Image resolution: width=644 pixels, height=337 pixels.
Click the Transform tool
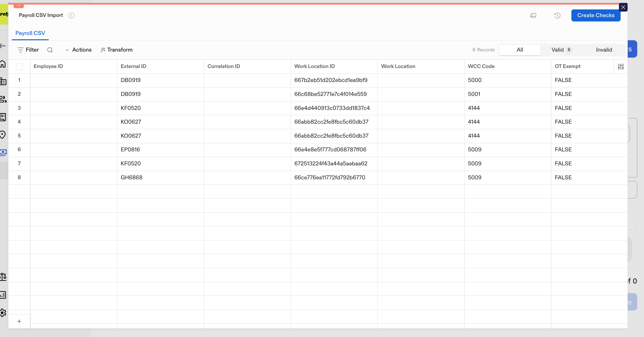pyautogui.click(x=116, y=50)
